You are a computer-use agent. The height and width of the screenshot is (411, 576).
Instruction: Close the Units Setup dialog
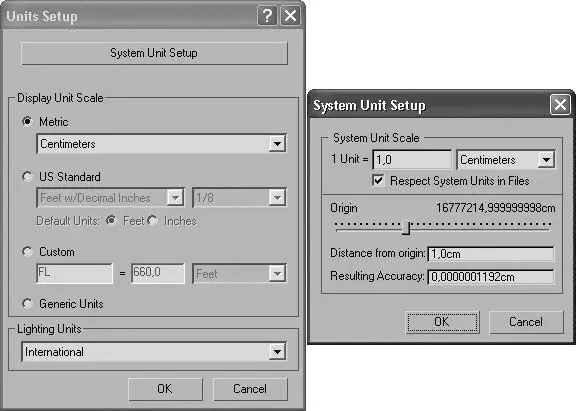[291, 16]
